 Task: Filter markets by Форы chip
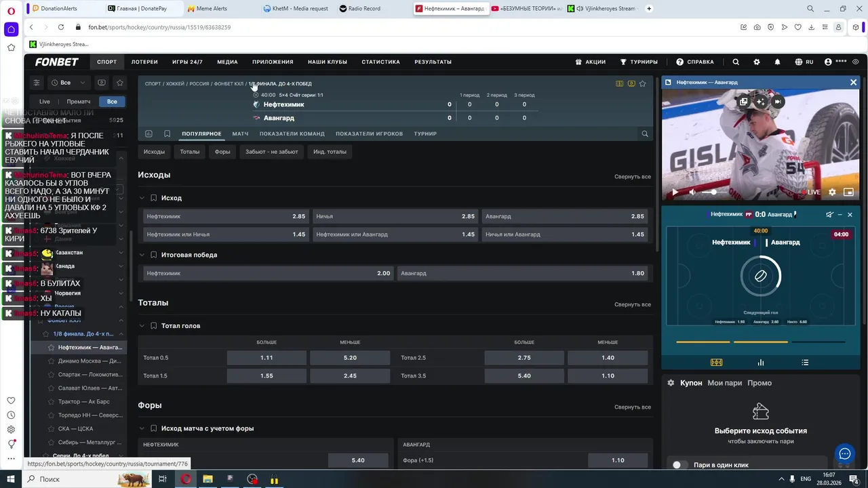222,152
